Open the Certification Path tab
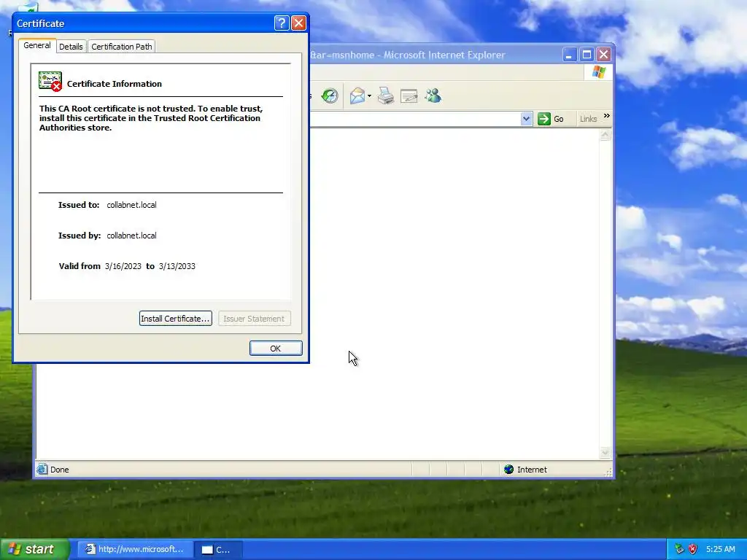Image resolution: width=747 pixels, height=560 pixels. tap(122, 47)
